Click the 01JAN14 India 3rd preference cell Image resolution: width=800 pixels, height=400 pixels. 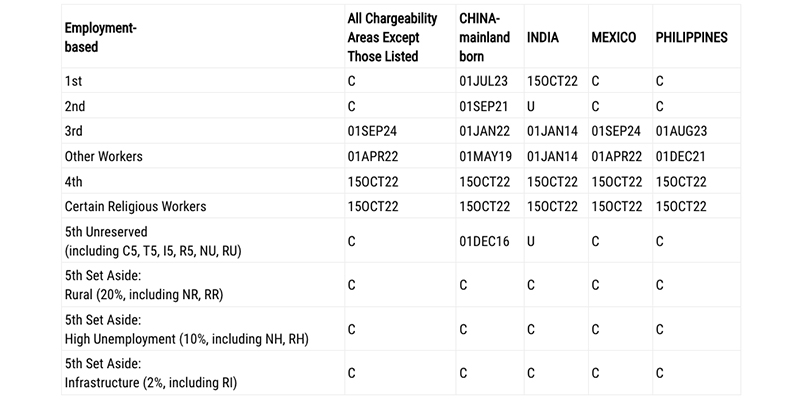click(553, 131)
